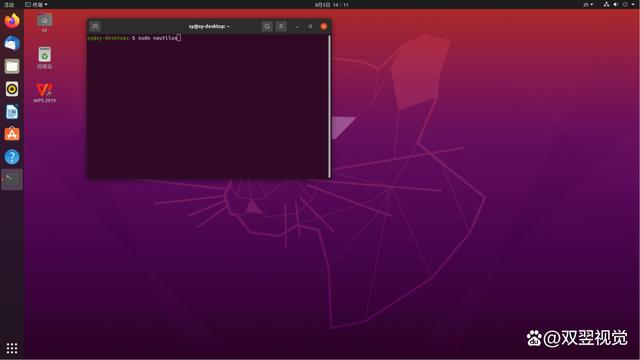
Task: Expand system menu arrow at top right
Action: coord(633,4)
